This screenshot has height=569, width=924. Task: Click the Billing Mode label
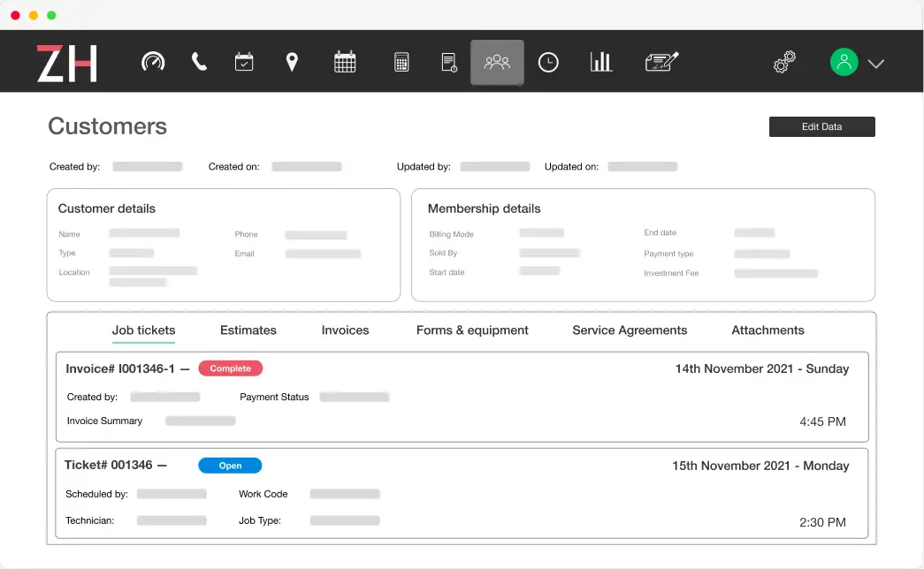452,234
